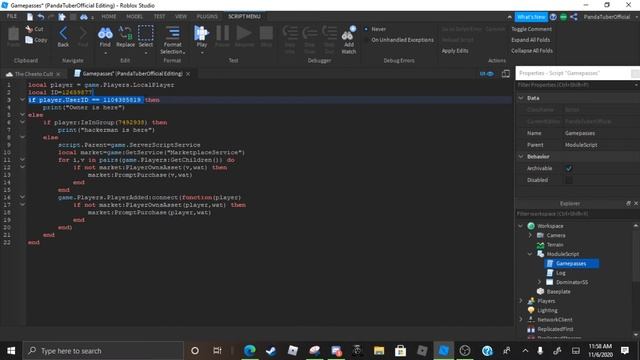This screenshot has height=360, width=640.
Task: Click the split editor view icon
Action: click(x=506, y=73)
